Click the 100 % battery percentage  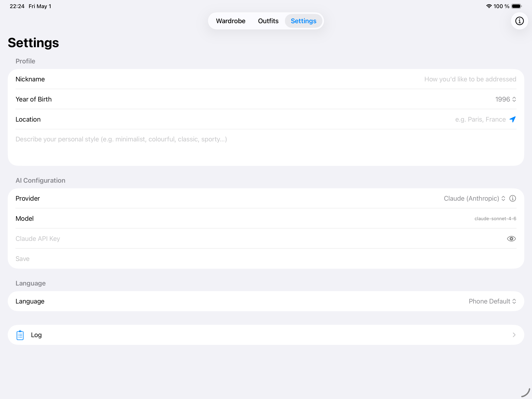(501, 6)
